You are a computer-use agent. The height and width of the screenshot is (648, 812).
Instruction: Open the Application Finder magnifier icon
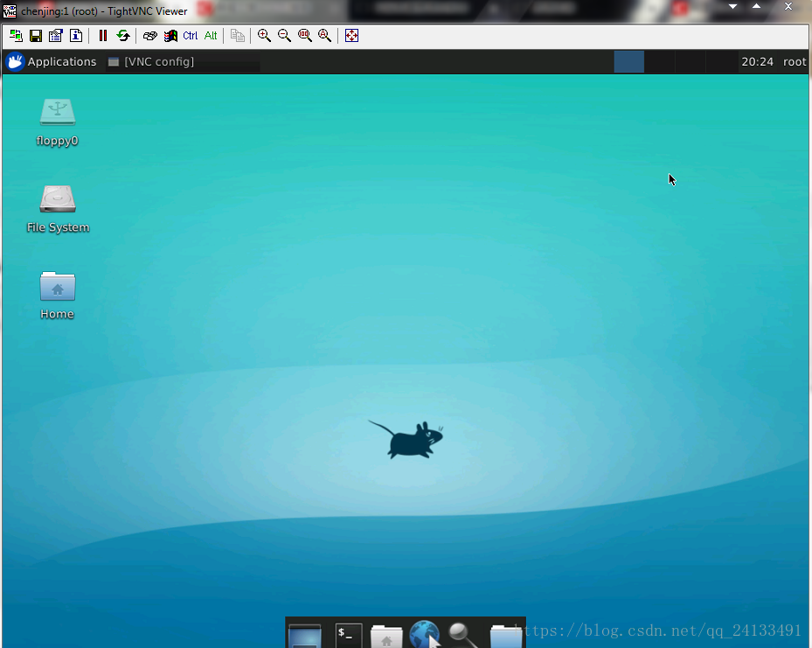(462, 635)
